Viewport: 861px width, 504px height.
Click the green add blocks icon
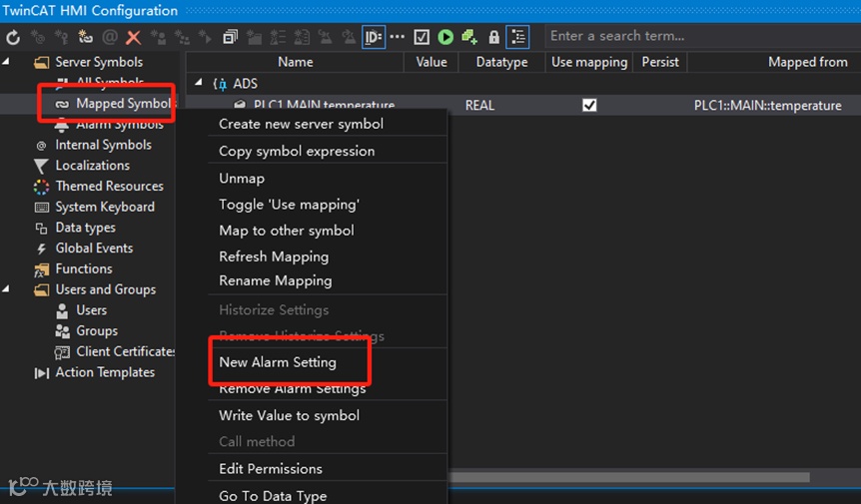coord(468,37)
